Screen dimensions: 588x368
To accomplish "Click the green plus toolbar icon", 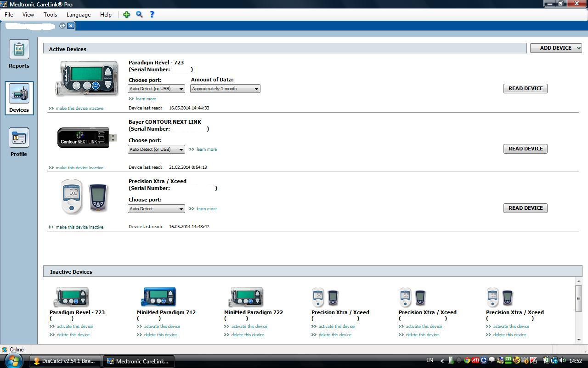I will click(x=127, y=15).
